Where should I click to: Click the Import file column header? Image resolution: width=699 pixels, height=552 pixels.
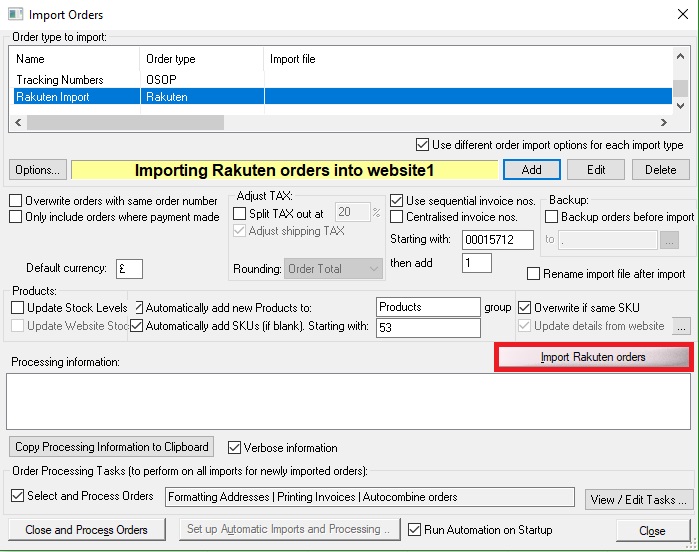pyautogui.click(x=468, y=59)
